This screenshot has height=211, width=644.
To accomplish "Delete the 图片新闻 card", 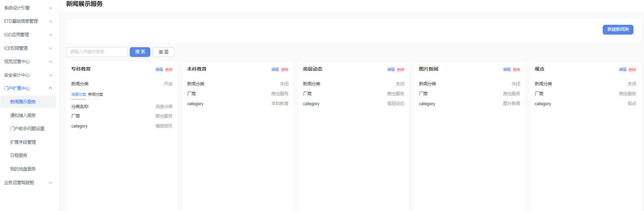I will pos(516,70).
